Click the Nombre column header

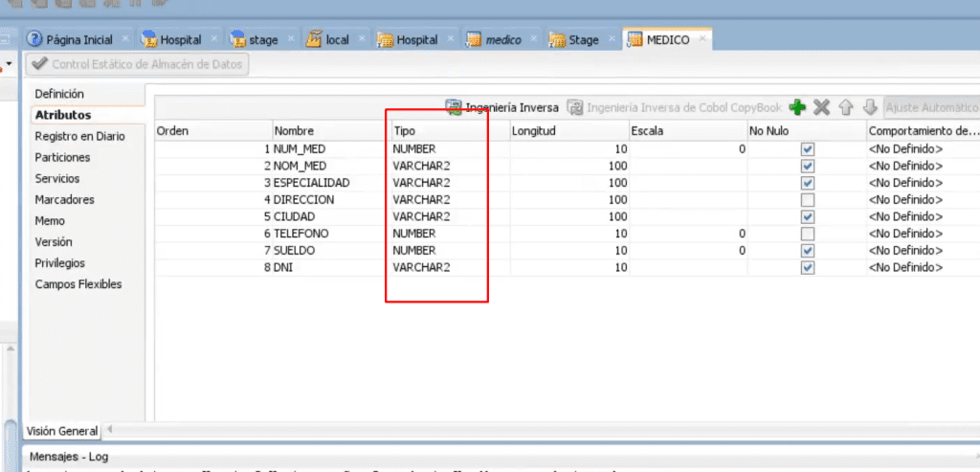[331, 131]
